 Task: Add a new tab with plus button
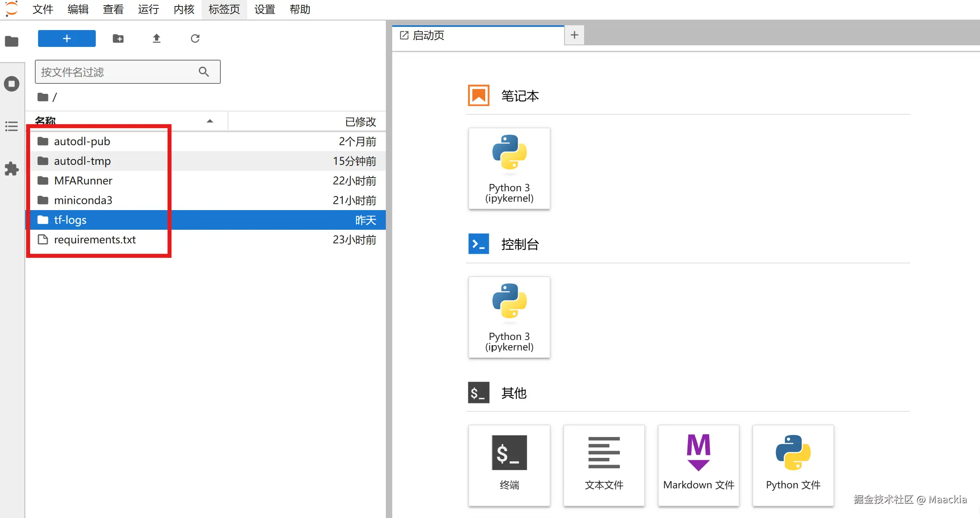(x=574, y=35)
